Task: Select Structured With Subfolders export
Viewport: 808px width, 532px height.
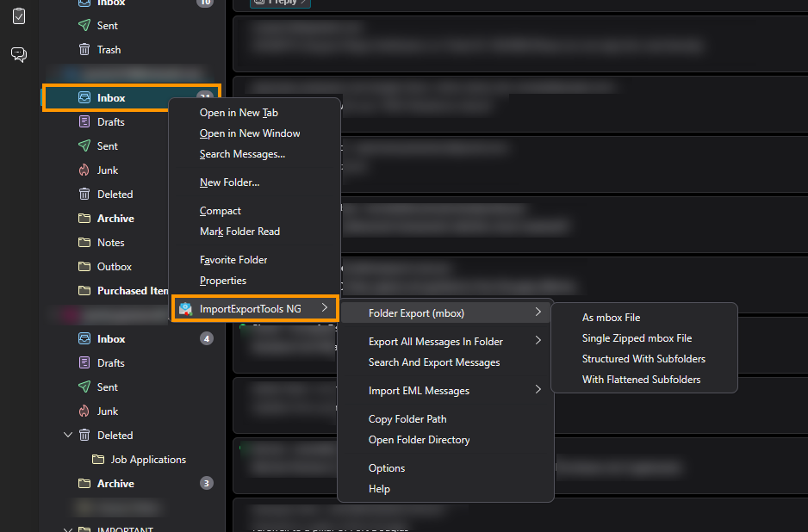Action: coord(643,359)
